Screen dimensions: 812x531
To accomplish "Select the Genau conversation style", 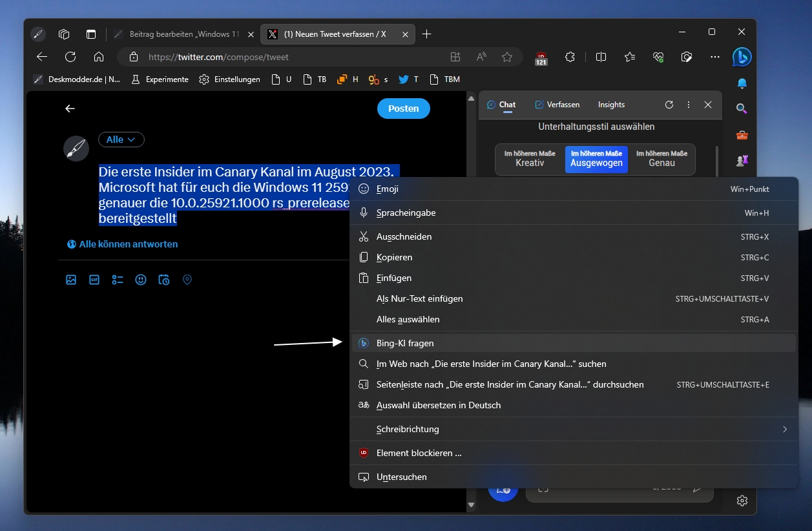I will click(661, 159).
